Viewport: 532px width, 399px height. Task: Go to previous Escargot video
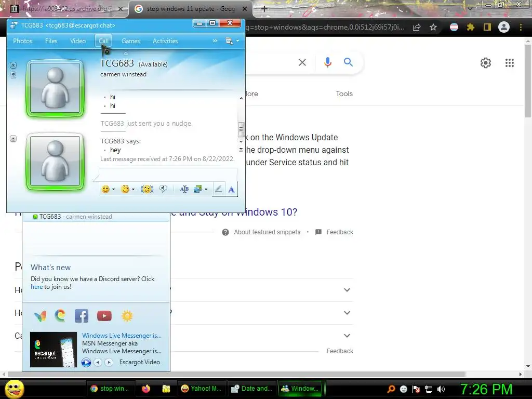[x=98, y=362]
